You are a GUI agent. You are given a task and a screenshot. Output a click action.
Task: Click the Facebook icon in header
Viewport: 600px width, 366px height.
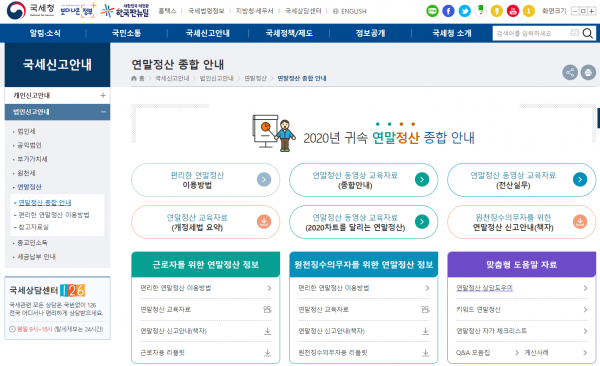pyautogui.click(x=448, y=11)
